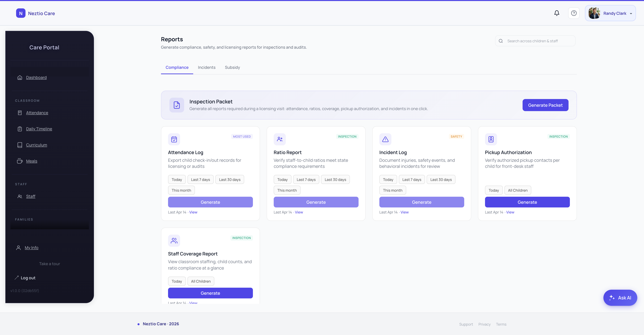Click the Meals cup icon
This screenshot has width=644, height=335.
coord(20,161)
